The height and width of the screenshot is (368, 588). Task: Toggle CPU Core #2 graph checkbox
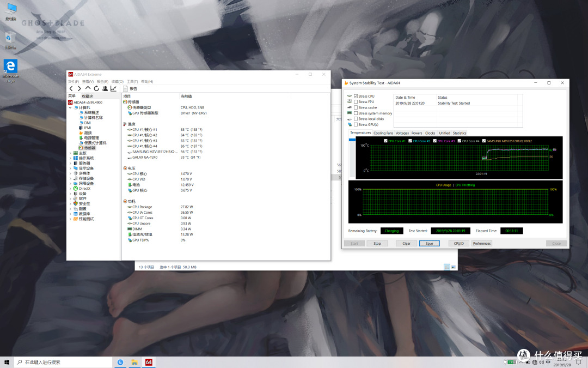411,141
